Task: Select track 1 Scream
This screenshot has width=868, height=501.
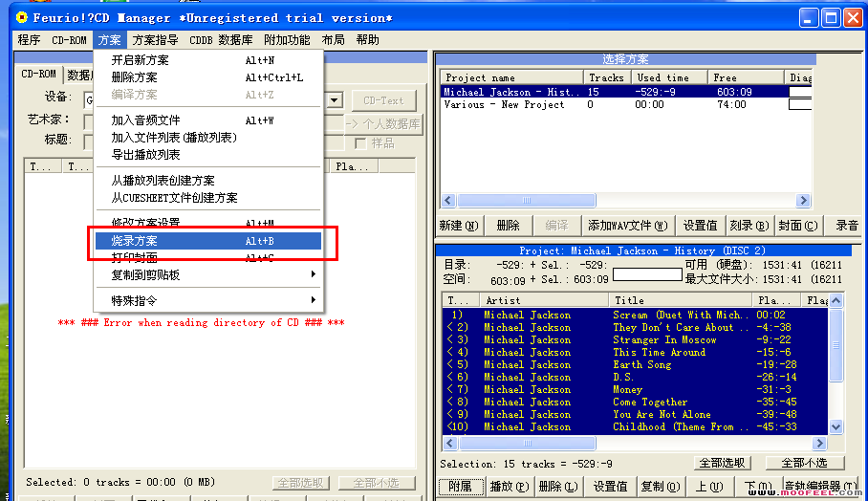Action: click(x=635, y=315)
